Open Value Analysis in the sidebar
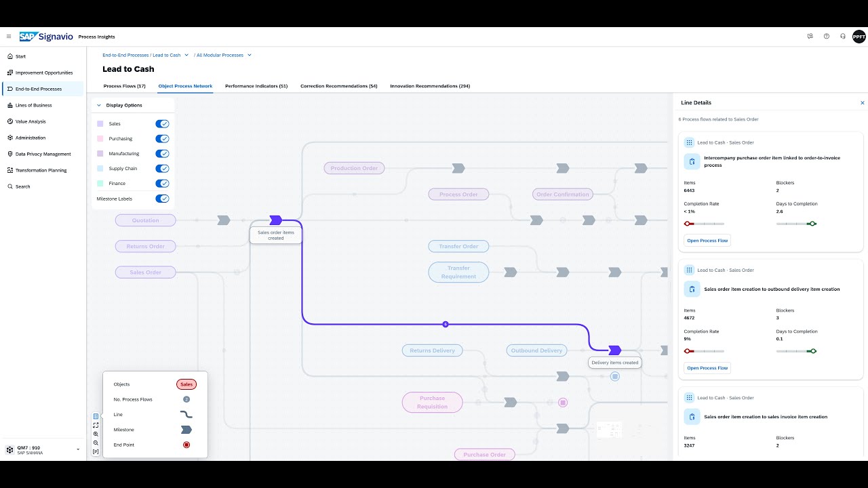868x488 pixels. tap(43, 121)
